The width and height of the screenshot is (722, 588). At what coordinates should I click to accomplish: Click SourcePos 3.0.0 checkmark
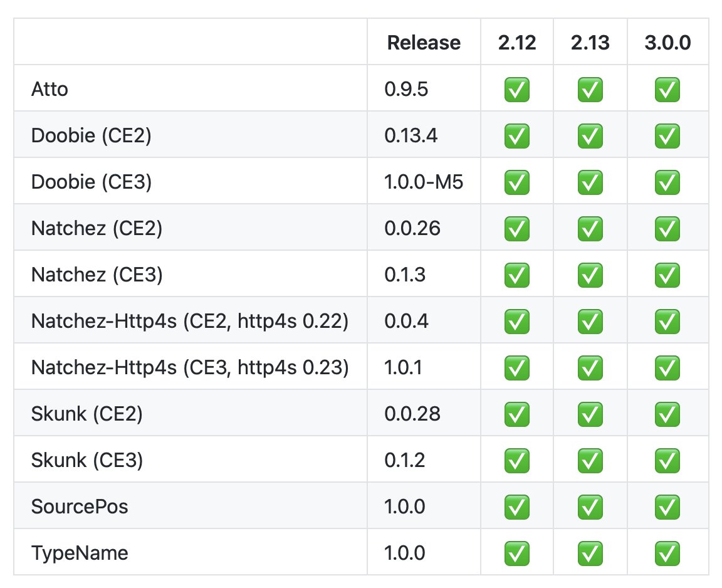pos(667,507)
